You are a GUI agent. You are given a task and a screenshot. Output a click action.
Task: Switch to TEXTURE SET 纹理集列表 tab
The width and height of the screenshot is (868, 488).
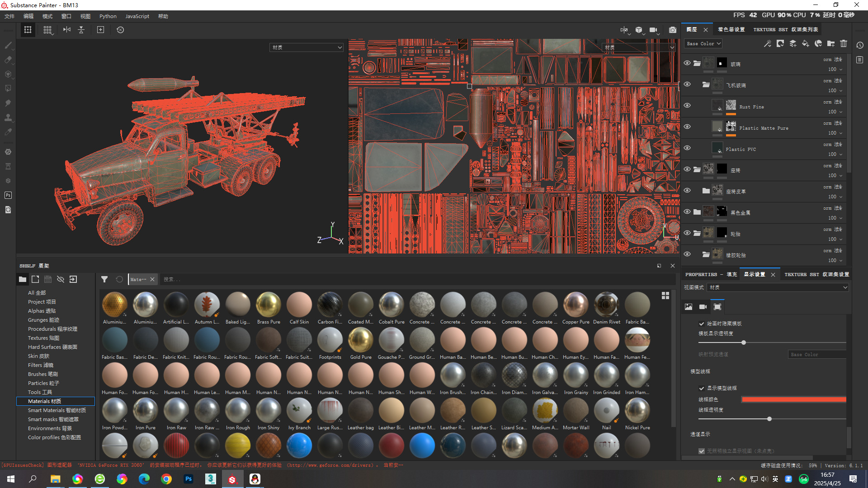coord(786,29)
